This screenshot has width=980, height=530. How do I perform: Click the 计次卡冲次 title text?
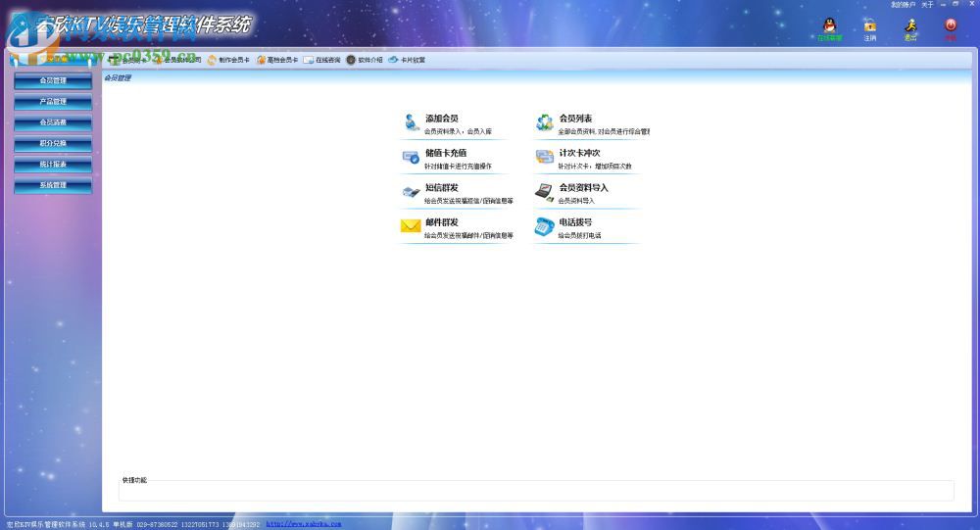(x=579, y=153)
